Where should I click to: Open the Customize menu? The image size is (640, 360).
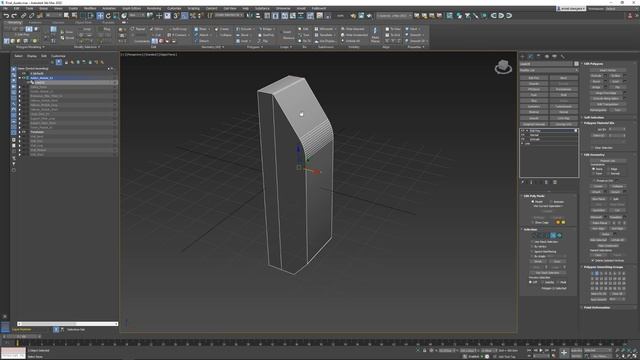(x=174, y=9)
